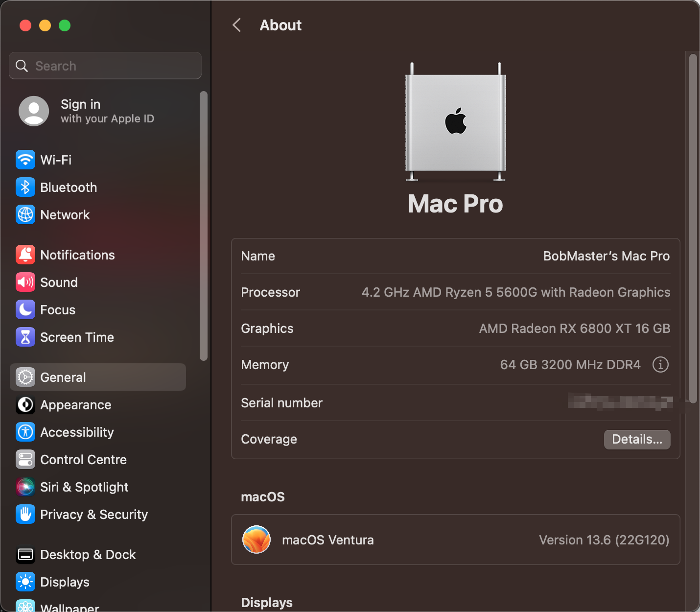The height and width of the screenshot is (612, 700).
Task: Click the About page title
Action: click(280, 25)
